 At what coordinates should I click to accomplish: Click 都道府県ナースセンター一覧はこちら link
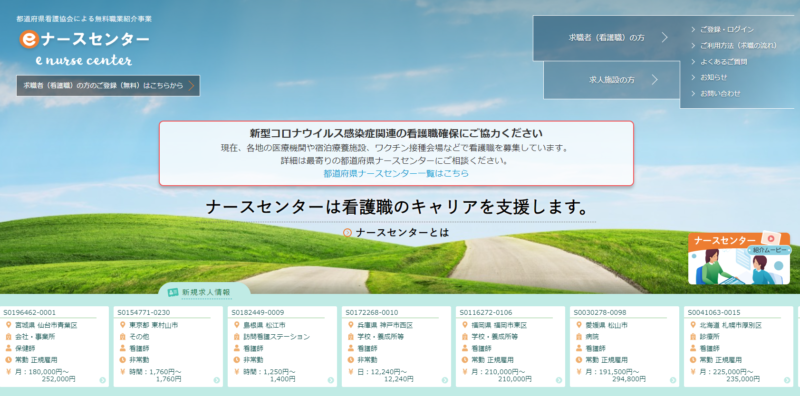pos(396,174)
